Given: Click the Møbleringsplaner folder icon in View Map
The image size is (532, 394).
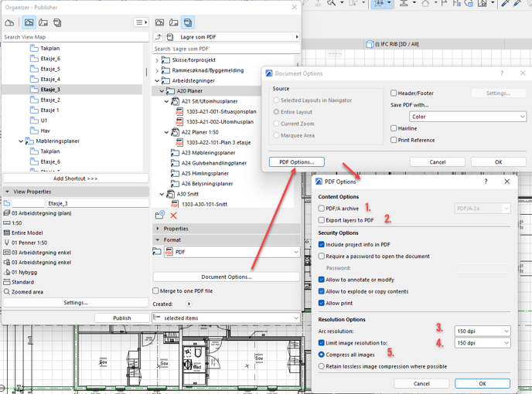Looking at the screenshot, I should point(30,141).
